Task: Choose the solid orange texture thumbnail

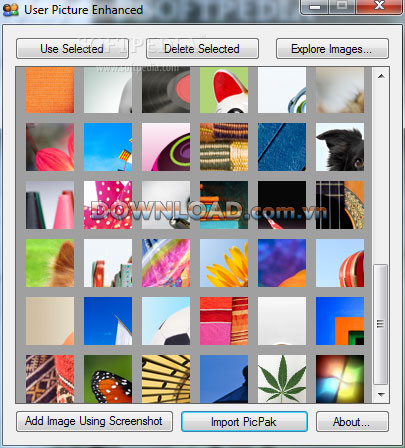Action: (50, 90)
